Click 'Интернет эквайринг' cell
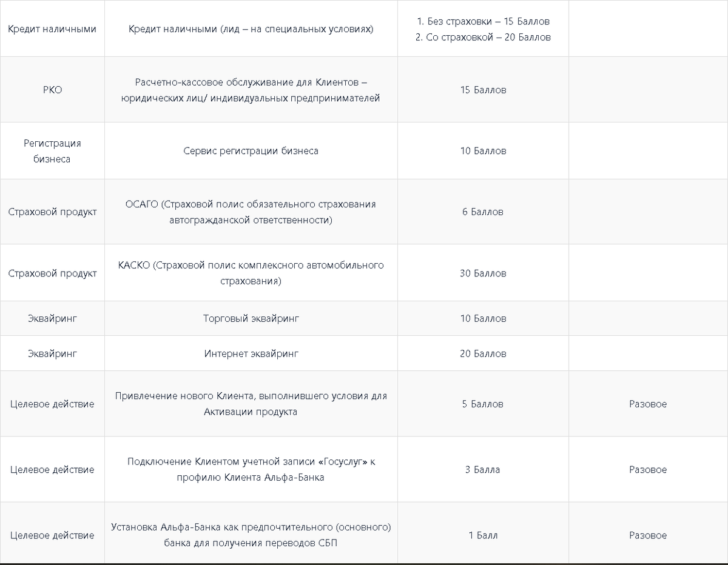This screenshot has height=565, width=728. (251, 353)
